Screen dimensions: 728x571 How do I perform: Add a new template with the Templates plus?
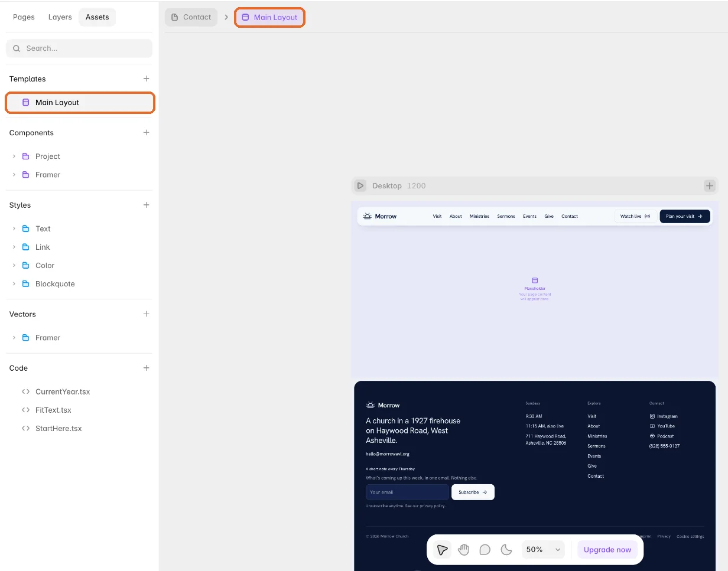(146, 79)
